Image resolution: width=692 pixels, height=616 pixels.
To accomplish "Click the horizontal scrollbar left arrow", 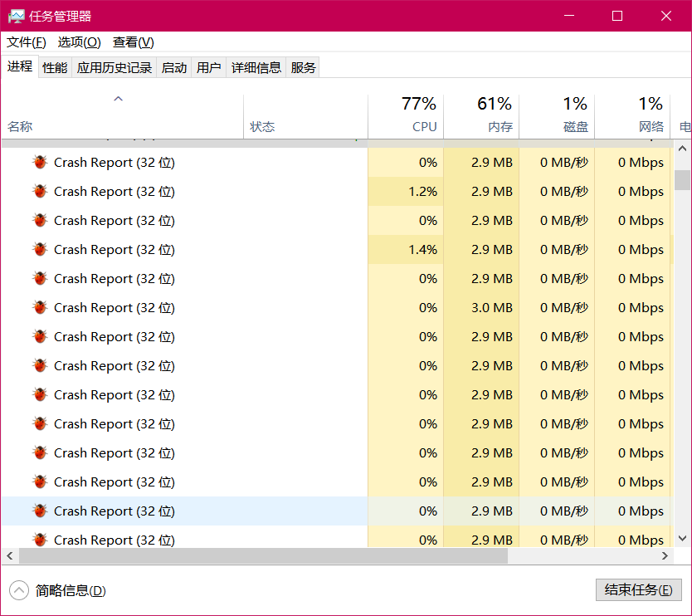I will pyautogui.click(x=10, y=556).
